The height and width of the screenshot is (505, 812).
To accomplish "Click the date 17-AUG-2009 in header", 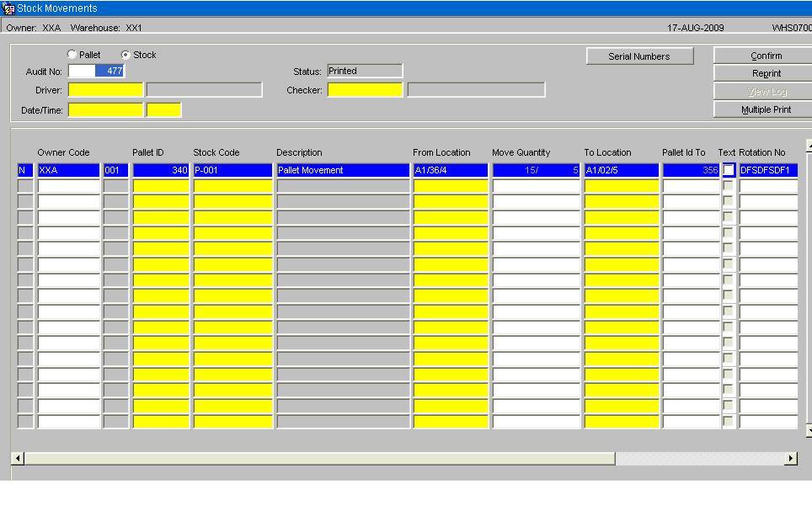I will 695,28.
